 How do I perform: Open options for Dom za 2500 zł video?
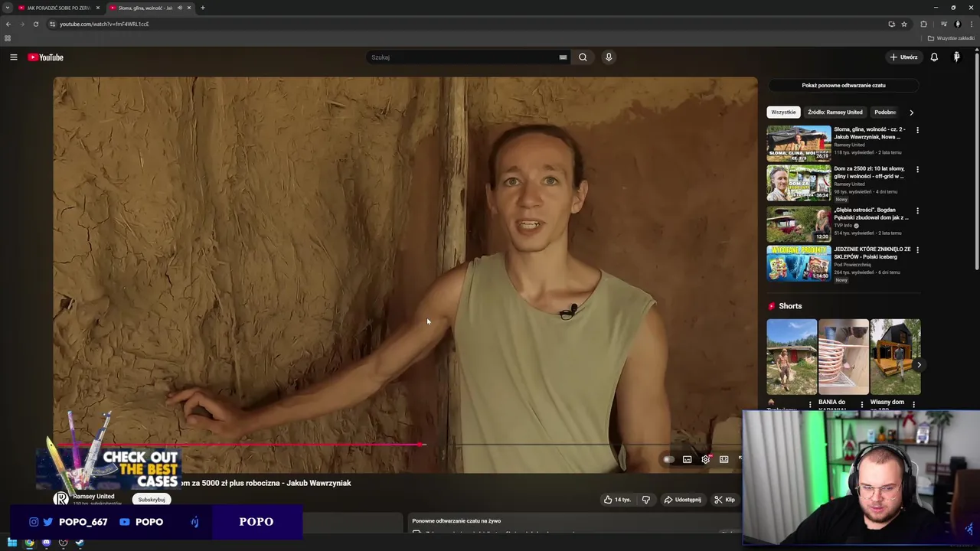(917, 170)
